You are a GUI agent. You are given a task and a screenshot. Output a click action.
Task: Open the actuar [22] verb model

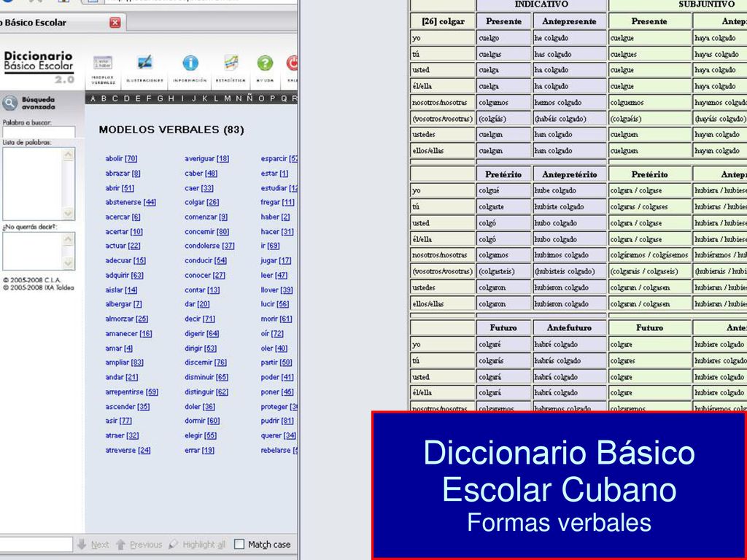click(x=123, y=246)
